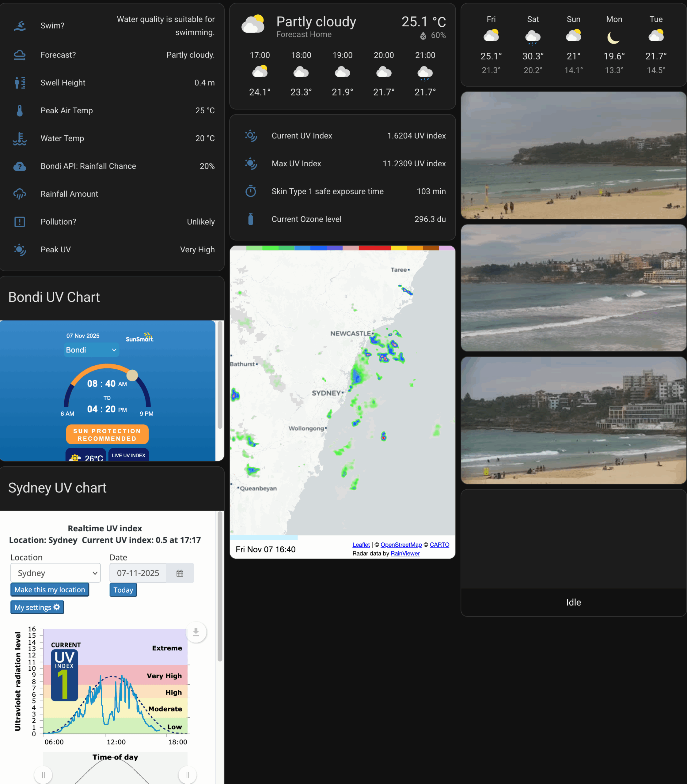Click the Pollution warning icon
687x784 pixels.
click(20, 221)
